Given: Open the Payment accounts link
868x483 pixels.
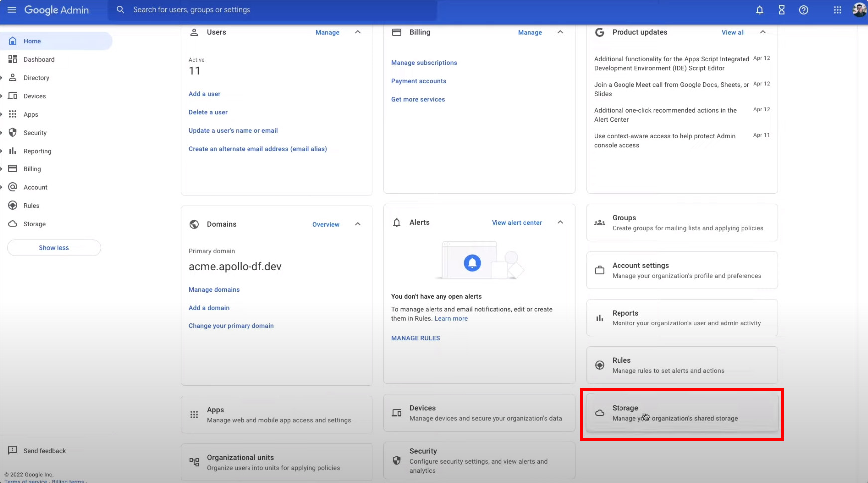Looking at the screenshot, I should click(x=418, y=81).
